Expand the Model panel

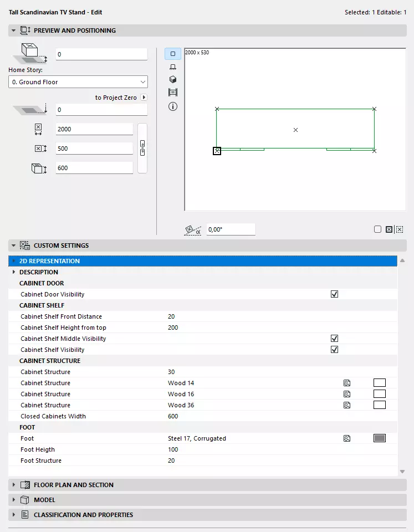click(x=13, y=500)
